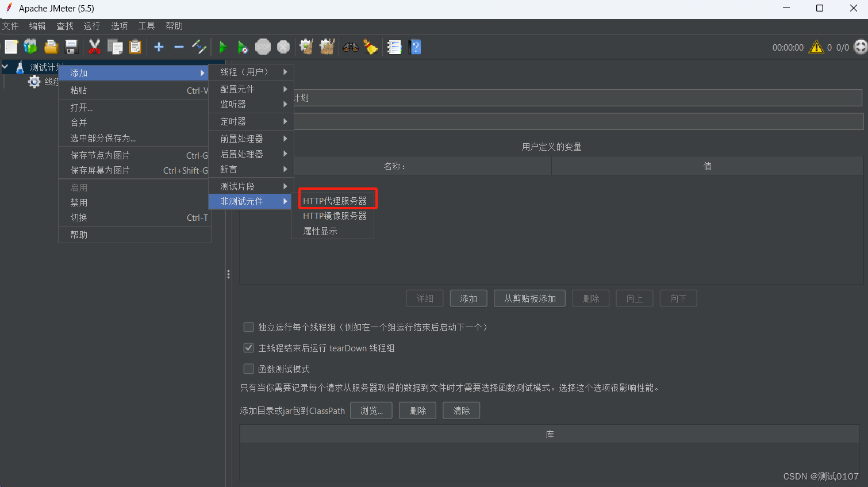The image size is (868, 487).
Task: Collapse the 测试计划 tree node arrow
Action: click(x=5, y=67)
